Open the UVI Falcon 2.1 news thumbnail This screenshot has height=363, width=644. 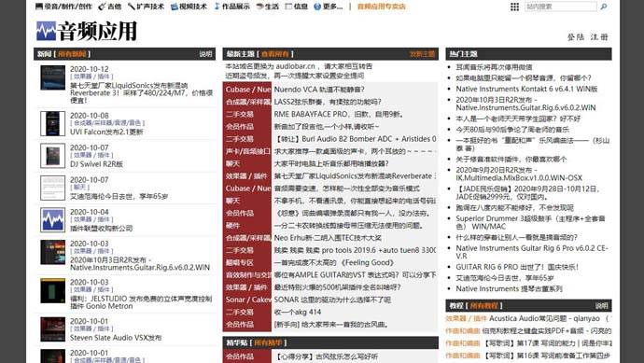52,123
